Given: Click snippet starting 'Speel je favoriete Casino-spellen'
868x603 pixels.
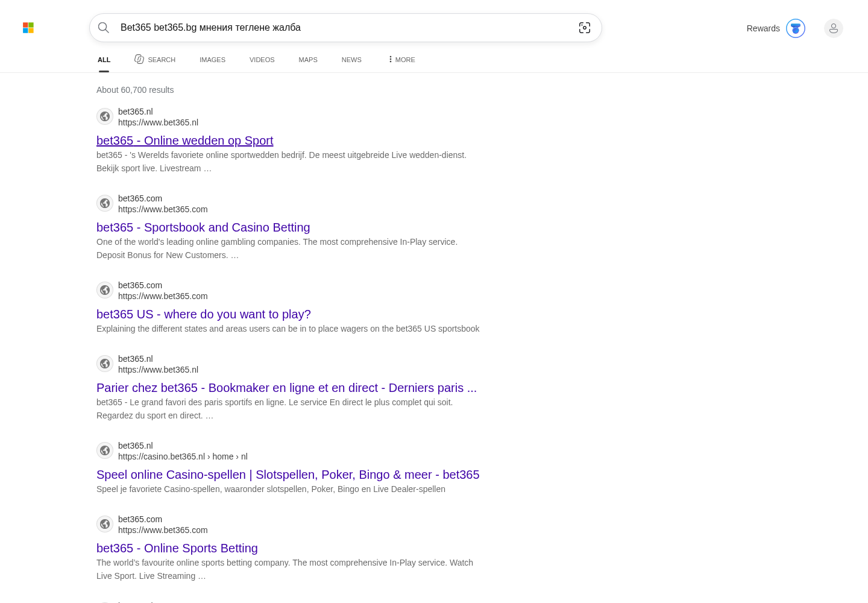Looking at the screenshot, I should click(271, 489).
